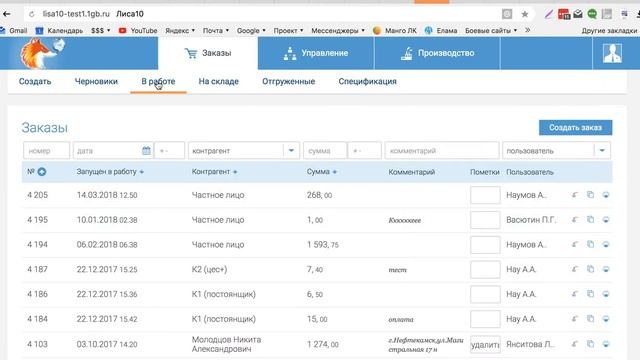Click the return-arrow icon for order 4 195
This screenshot has width=640, height=360.
[575, 220]
